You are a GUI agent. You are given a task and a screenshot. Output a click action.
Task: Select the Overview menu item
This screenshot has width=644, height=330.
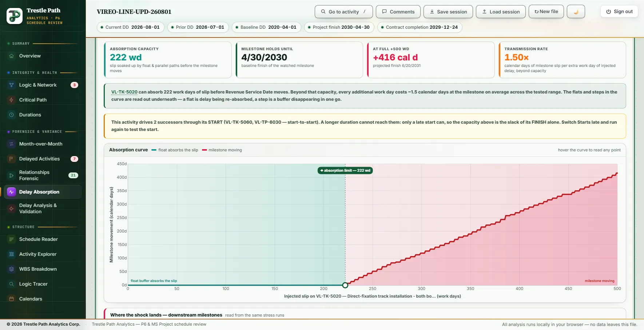tap(43, 56)
